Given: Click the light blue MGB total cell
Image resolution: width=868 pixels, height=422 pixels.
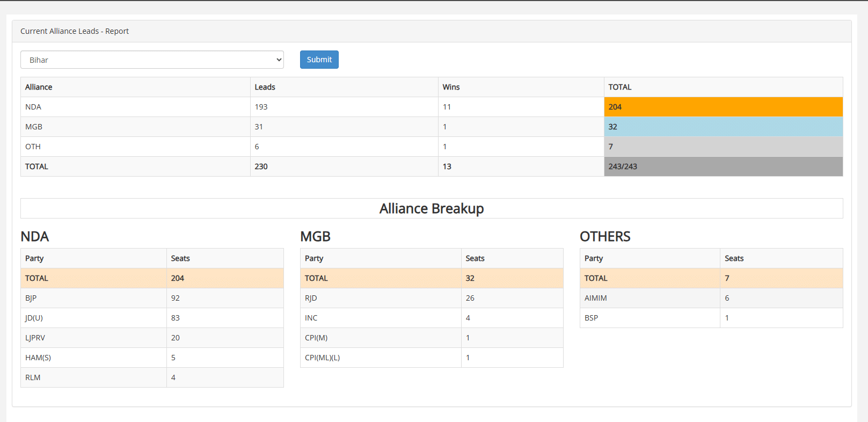Looking at the screenshot, I should click(723, 127).
